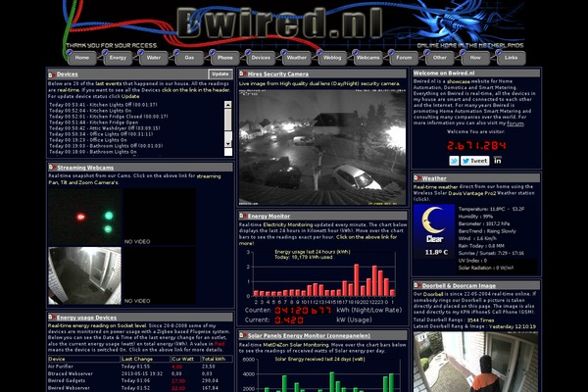The image size is (588, 392).
Task: Click the doorcam image of person at door
Action: tap(475, 362)
